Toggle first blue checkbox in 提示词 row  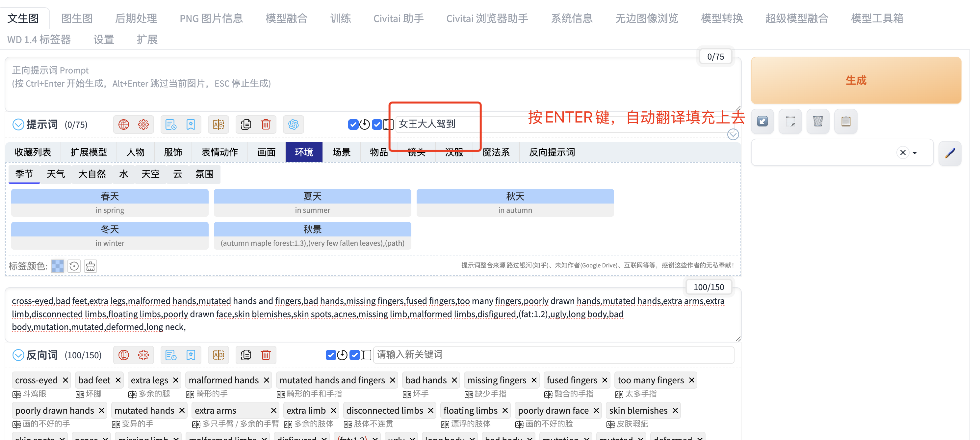coord(353,124)
